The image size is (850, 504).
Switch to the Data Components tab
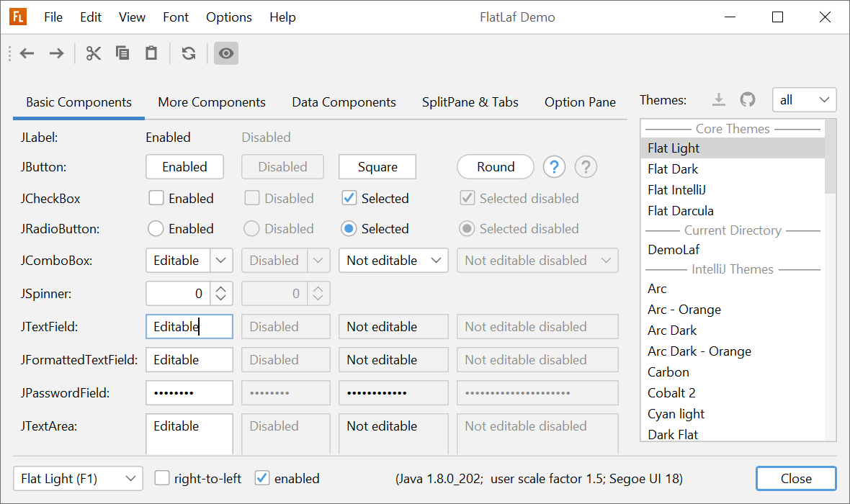(344, 102)
